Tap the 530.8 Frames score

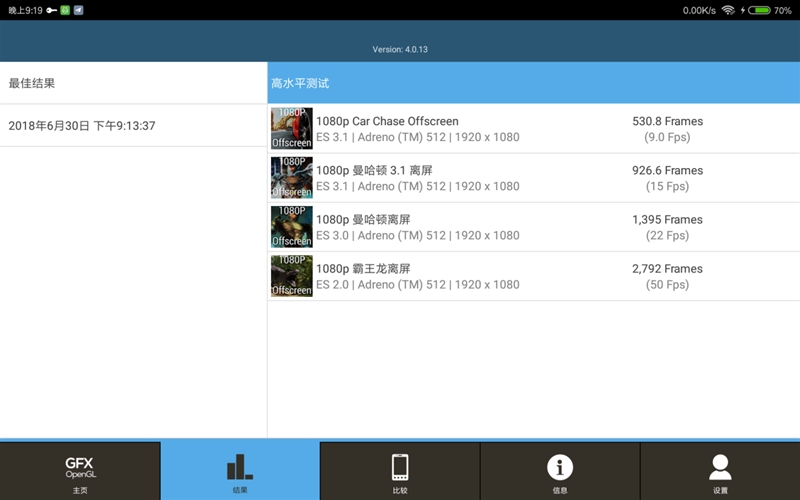click(x=667, y=121)
